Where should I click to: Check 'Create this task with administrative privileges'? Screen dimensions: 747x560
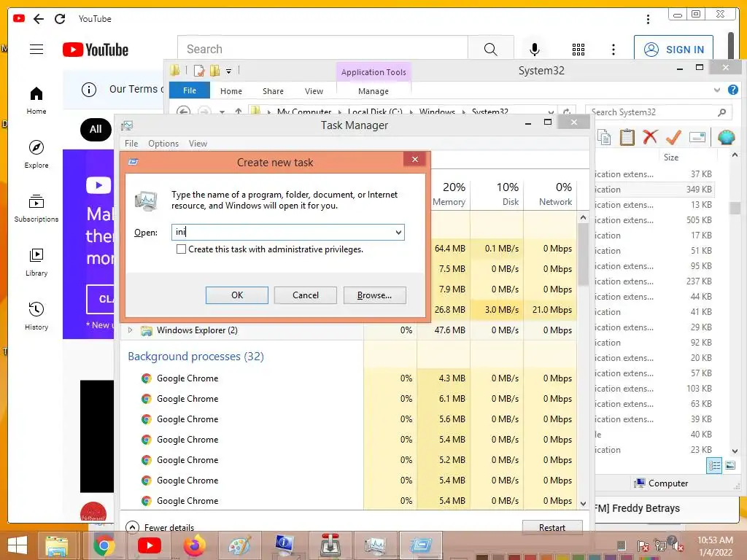click(181, 249)
